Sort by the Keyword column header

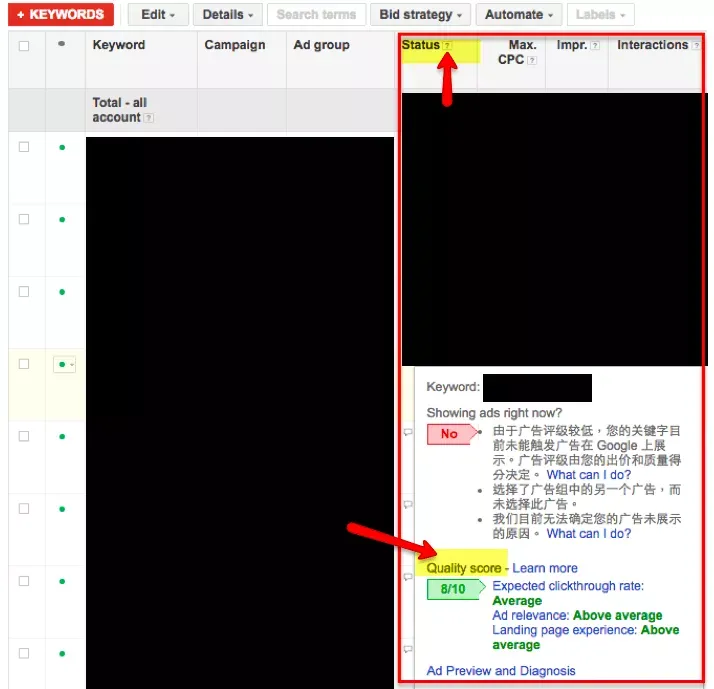pyautogui.click(x=119, y=45)
